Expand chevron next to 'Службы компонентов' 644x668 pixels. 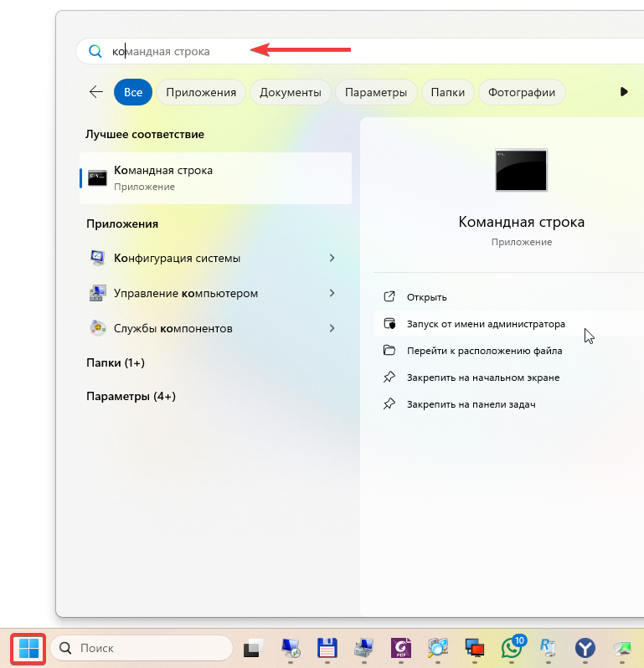pos(332,328)
